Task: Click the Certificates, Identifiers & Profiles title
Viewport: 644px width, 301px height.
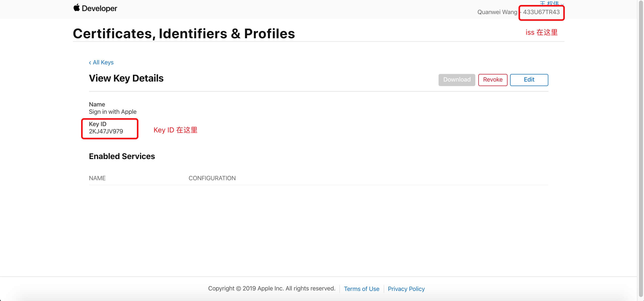Action: coord(184,34)
